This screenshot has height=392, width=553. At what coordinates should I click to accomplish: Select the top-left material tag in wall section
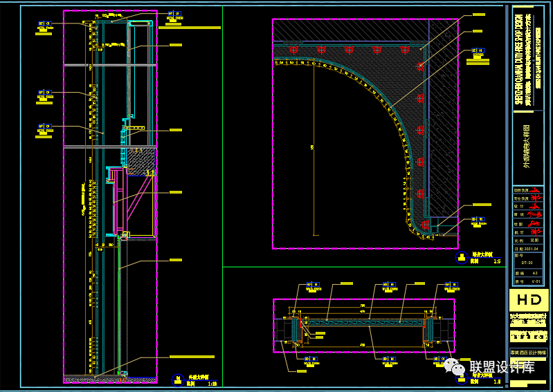45,26
